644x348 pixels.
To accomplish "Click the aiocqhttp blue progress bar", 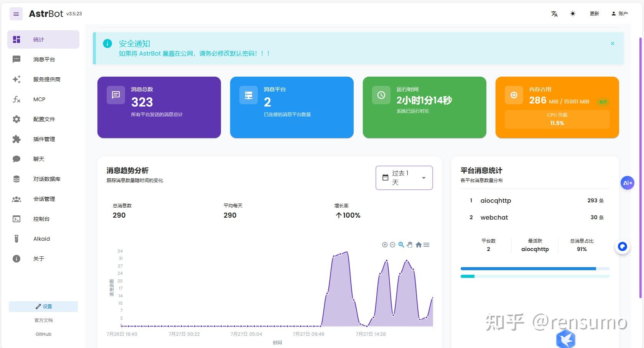I will tap(535, 269).
